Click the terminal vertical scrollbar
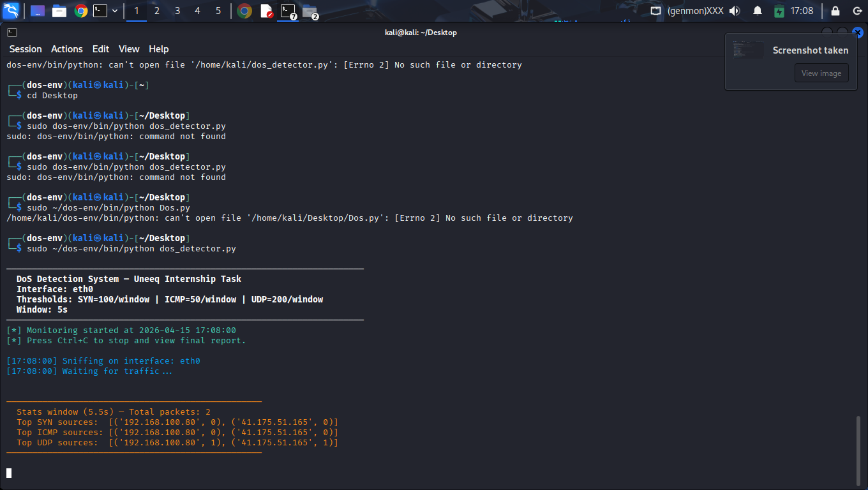This screenshot has width=868, height=490. [x=859, y=450]
